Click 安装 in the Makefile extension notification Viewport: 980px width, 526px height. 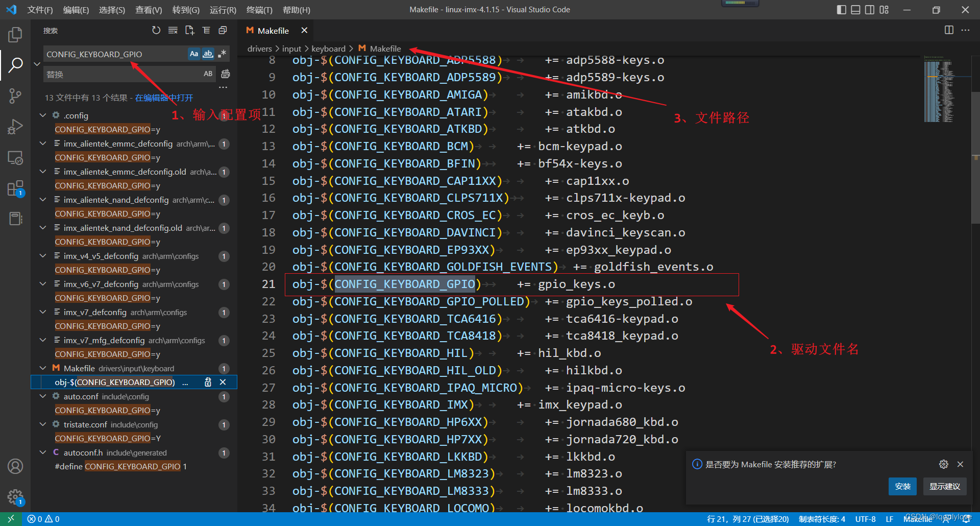tap(902, 486)
